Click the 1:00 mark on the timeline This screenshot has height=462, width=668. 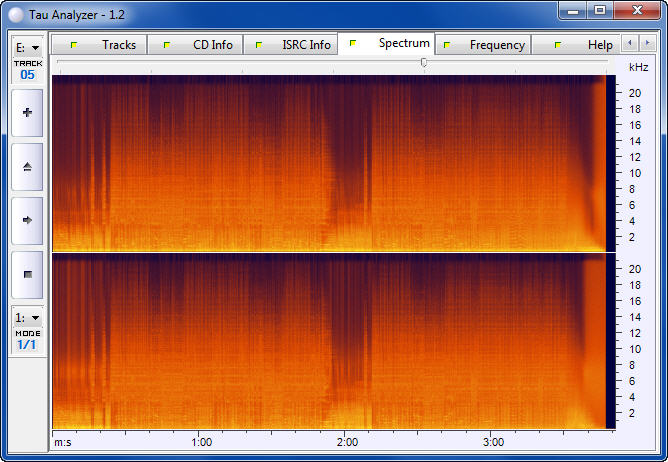tap(201, 441)
